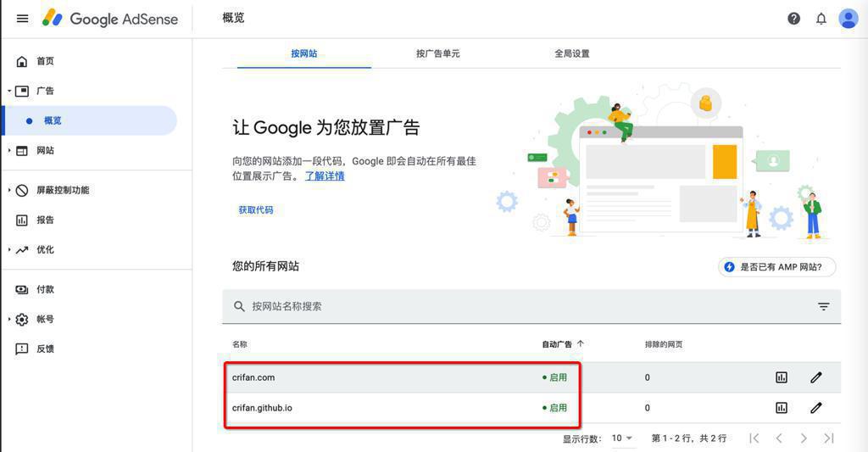868x452 pixels.
Task: Expand the 屏蔽控制功能 section arrow
Action: pos(9,191)
